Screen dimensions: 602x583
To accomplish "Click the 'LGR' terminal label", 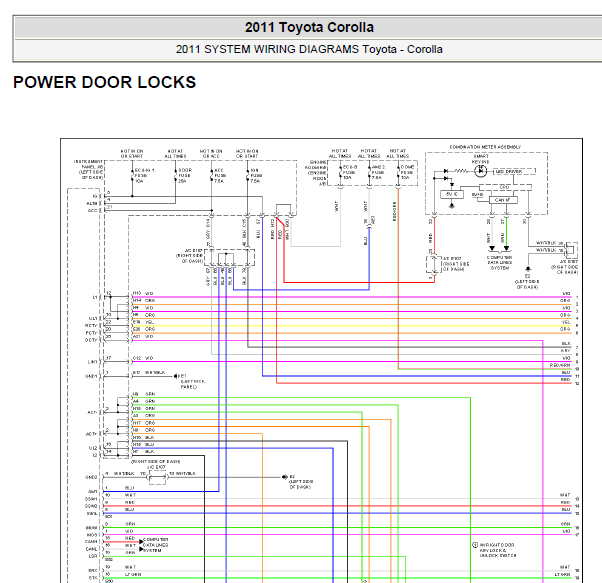I will pyautogui.click(x=93, y=556).
